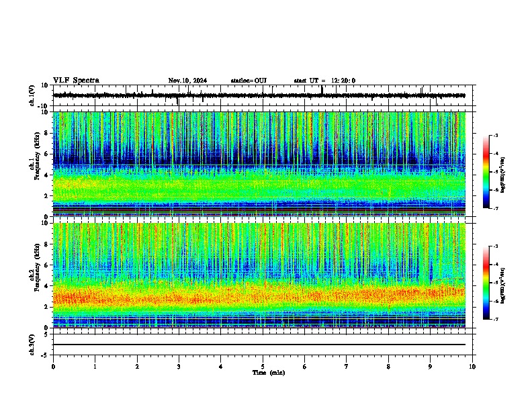Click the 'VLF Spectra' title text

point(76,81)
